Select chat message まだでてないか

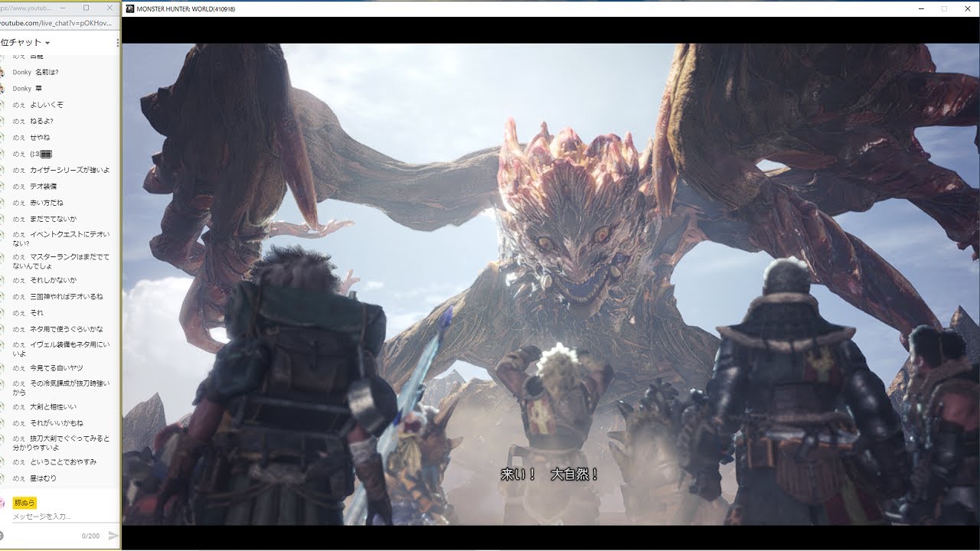pos(53,219)
